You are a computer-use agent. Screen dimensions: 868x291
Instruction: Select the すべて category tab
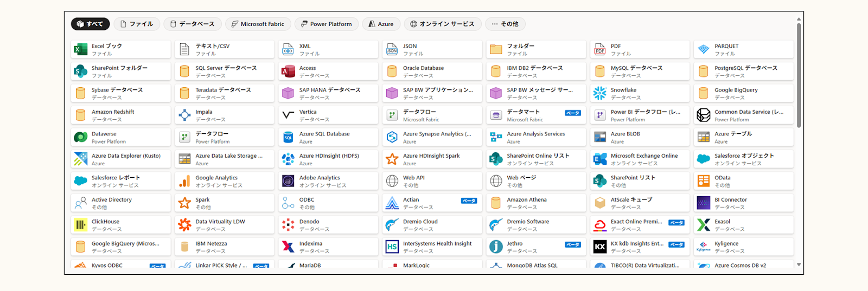point(90,24)
